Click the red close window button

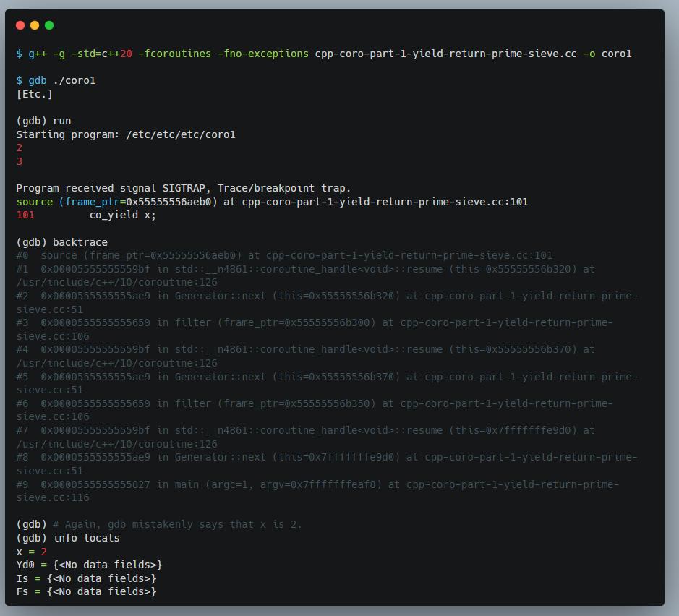click(20, 25)
